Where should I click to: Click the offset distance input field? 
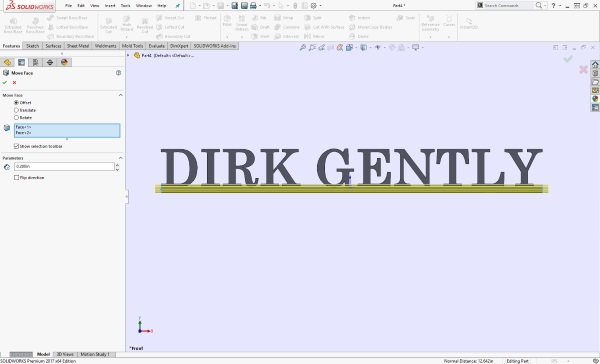point(64,166)
